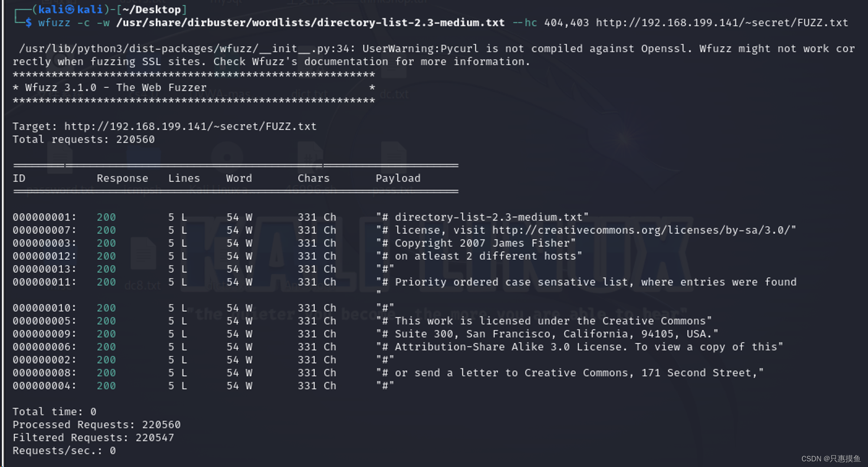Click the '5 L' value in row 000000005
Viewport: 868px width, 467px height.
click(x=178, y=321)
